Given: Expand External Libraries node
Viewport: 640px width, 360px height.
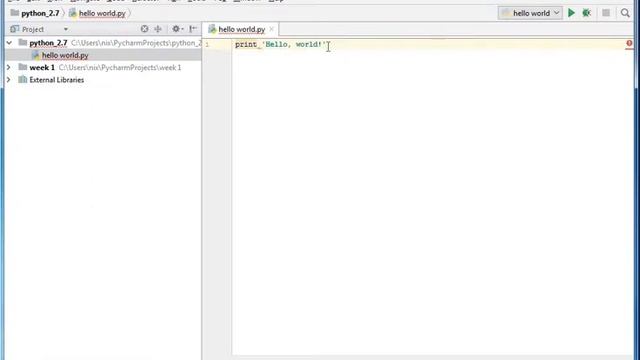Looking at the screenshot, I should (x=9, y=80).
